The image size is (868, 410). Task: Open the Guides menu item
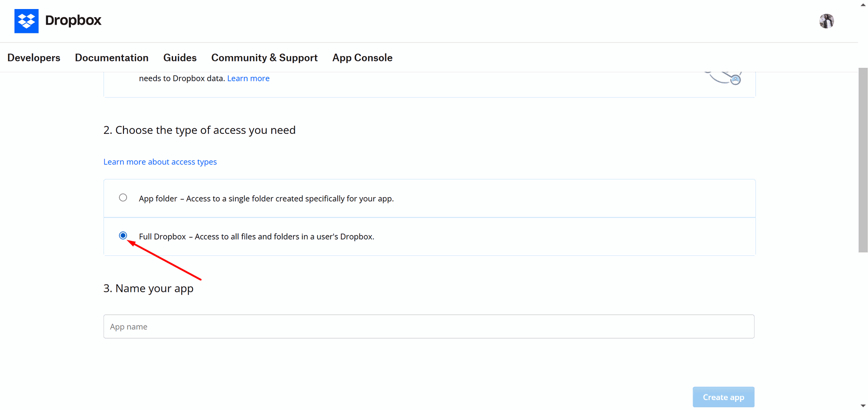(x=180, y=58)
